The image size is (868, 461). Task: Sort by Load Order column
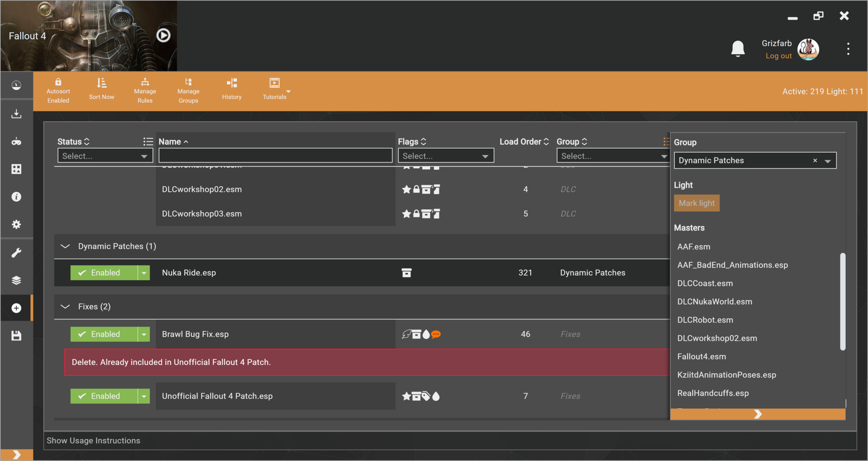point(524,141)
